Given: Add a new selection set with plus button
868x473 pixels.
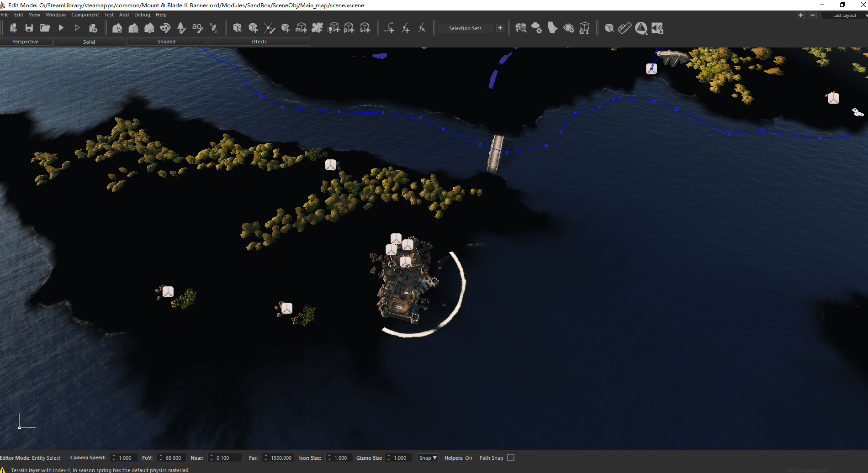Looking at the screenshot, I should (x=500, y=28).
